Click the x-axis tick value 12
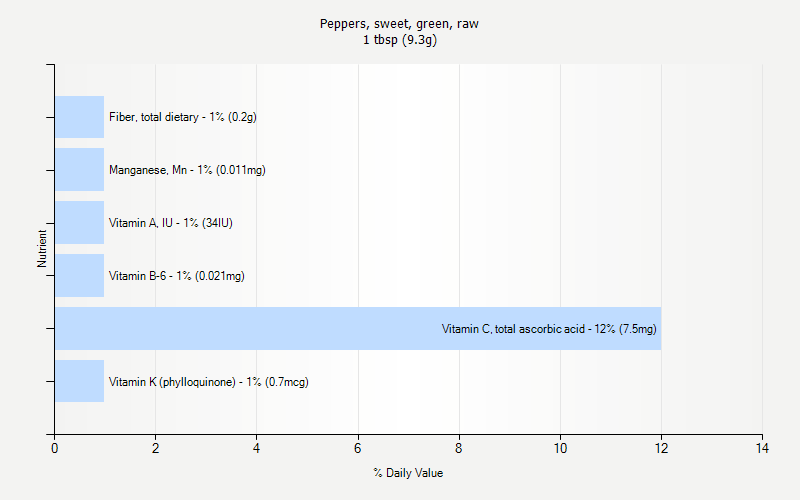Screen dimensions: 800x500 tap(661, 449)
